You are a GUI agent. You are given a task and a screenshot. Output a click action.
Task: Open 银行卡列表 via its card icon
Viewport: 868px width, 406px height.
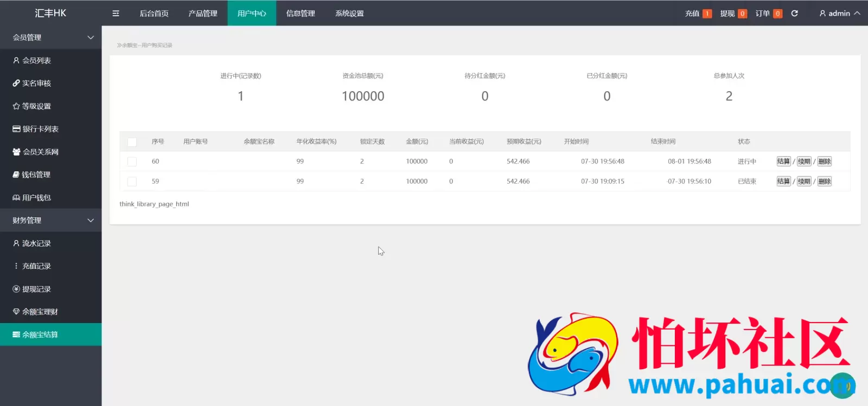click(16, 129)
